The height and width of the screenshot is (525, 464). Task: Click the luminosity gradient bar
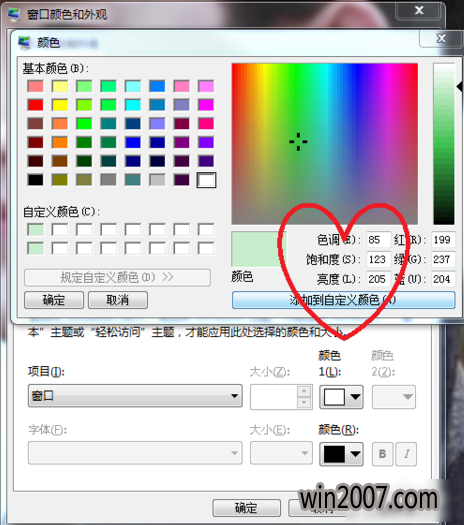pyautogui.click(x=444, y=144)
